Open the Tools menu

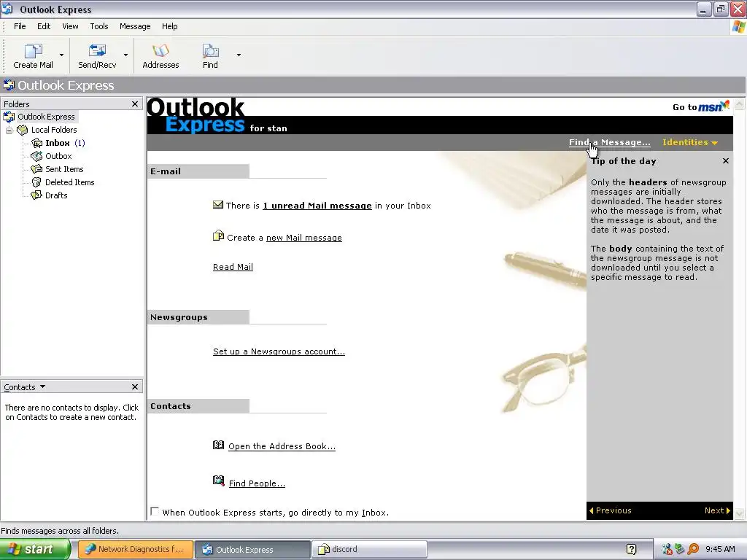pyautogui.click(x=99, y=26)
